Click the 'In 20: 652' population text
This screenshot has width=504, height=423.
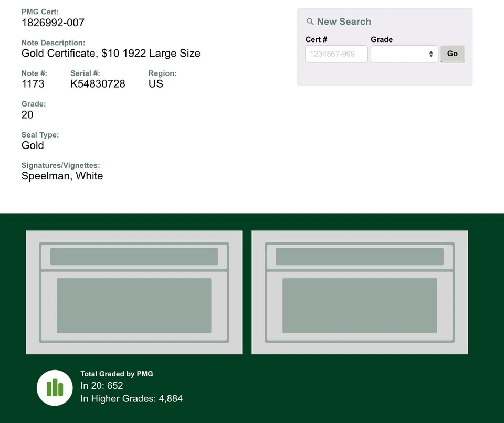coord(101,386)
